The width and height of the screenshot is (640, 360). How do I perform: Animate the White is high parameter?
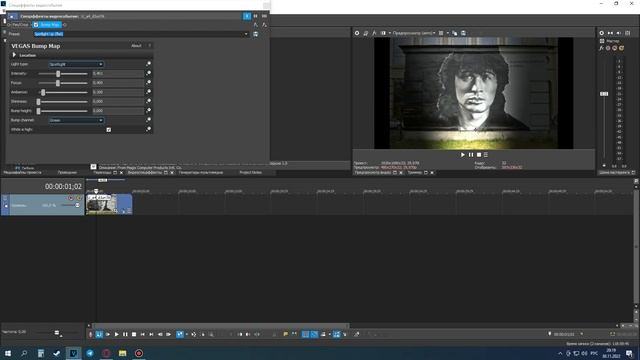[149, 129]
